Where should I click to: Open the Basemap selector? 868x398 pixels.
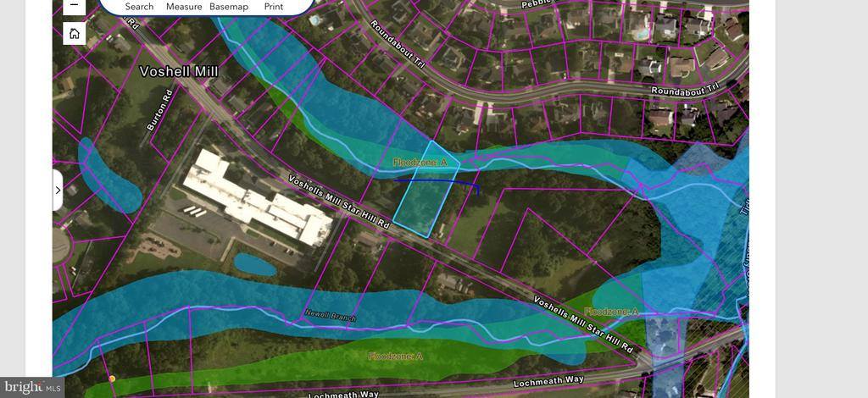click(x=229, y=7)
